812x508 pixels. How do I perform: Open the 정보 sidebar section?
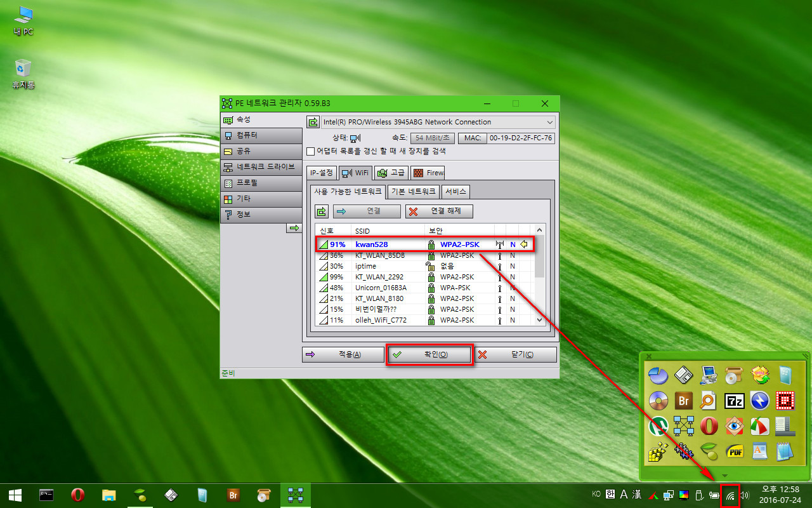coord(261,215)
